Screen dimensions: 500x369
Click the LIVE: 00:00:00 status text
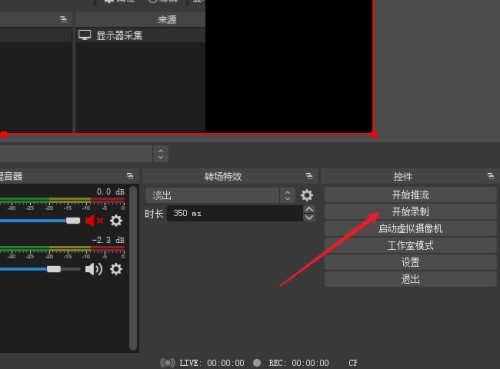(212, 363)
